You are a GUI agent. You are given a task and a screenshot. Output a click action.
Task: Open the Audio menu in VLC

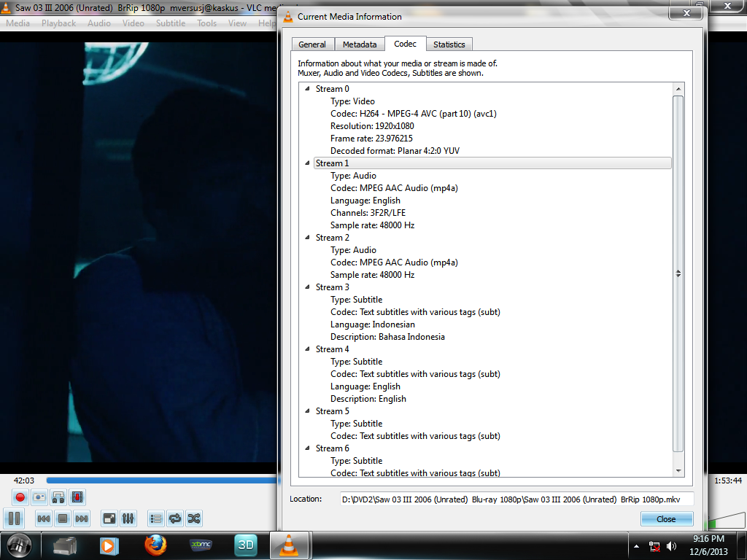[99, 23]
